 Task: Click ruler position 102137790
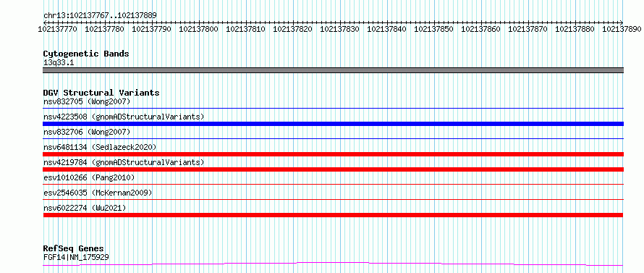click(x=152, y=29)
